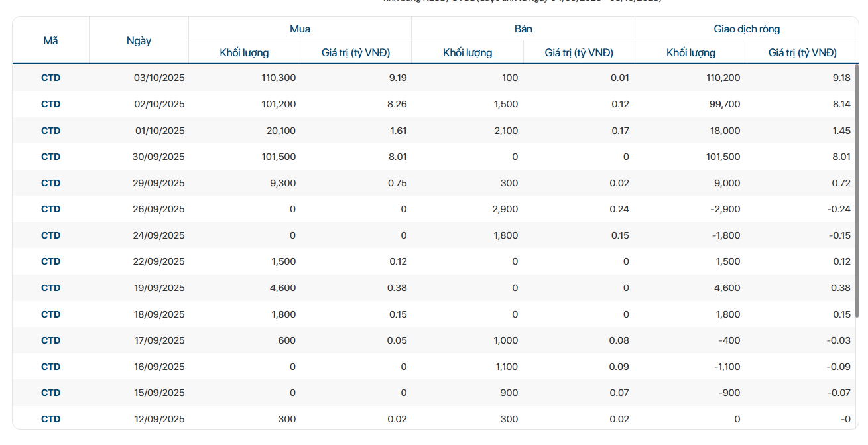This screenshot has width=868, height=445.
Task: Sort by the 'Ngày' column header
Action: 139,40
